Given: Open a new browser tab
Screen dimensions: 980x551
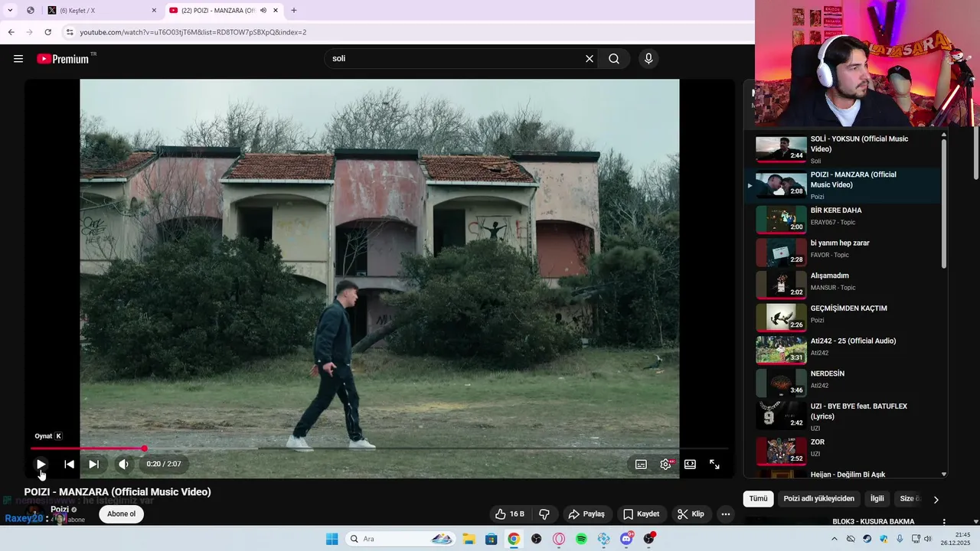Looking at the screenshot, I should click(x=294, y=11).
